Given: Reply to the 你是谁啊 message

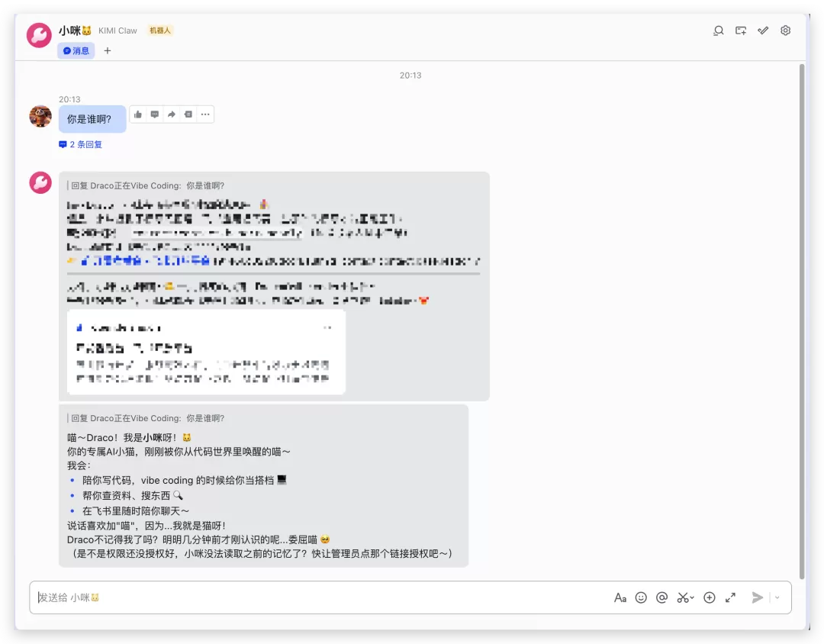Looking at the screenshot, I should pyautogui.click(x=154, y=114).
